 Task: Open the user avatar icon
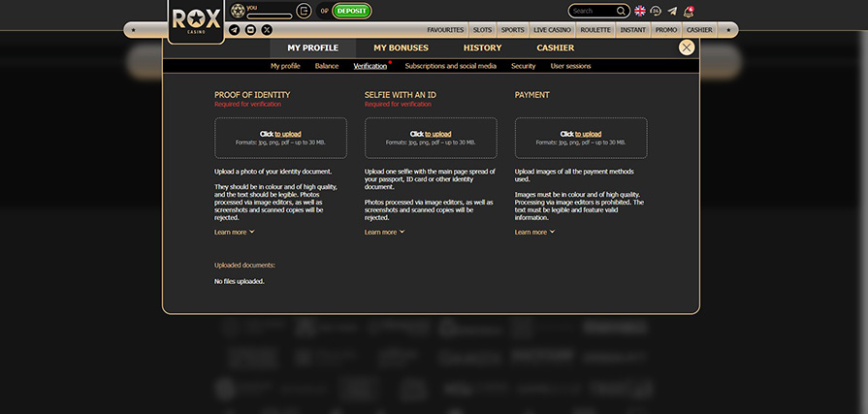click(238, 10)
